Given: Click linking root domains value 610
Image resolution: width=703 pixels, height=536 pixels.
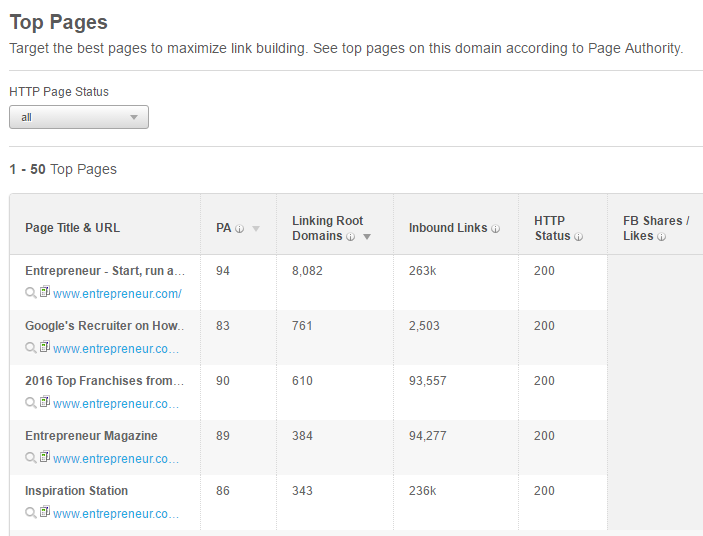Looking at the screenshot, I should click(x=302, y=381).
